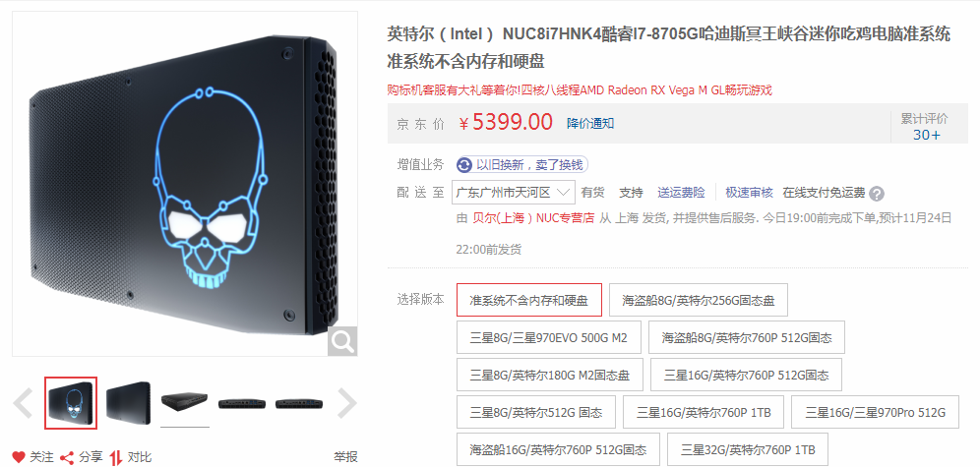This screenshot has width=980, height=467.
Task: Click the question mark help icon after 在线支付免运费
Action: 877,193
